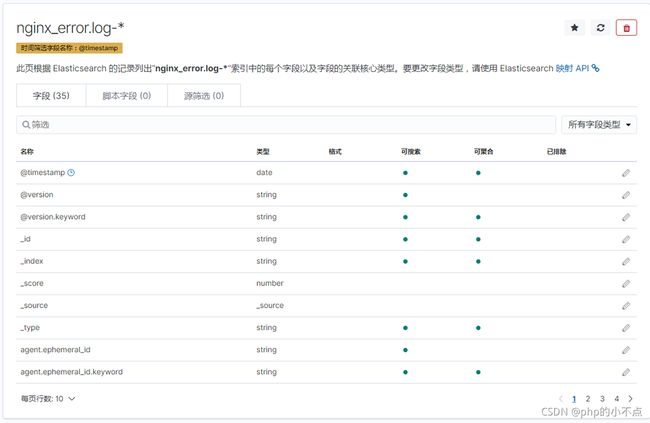Go to page 2 of fields
This screenshot has width=650, height=423.
[588, 399]
